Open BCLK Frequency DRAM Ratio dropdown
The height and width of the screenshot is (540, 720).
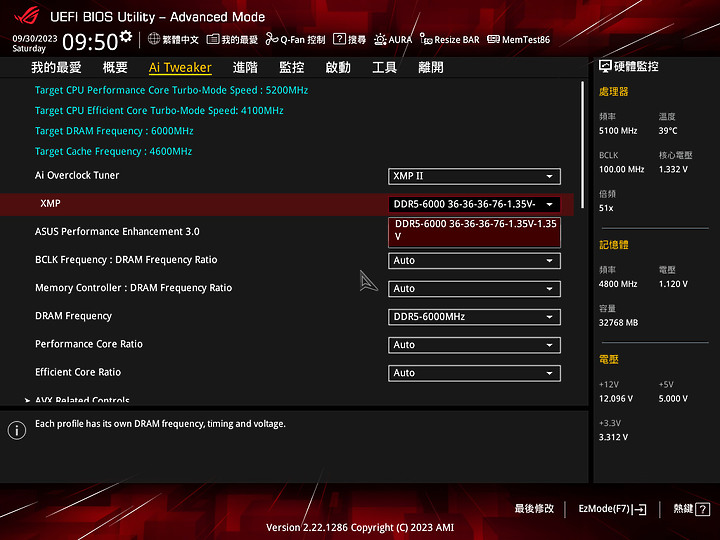pos(474,261)
